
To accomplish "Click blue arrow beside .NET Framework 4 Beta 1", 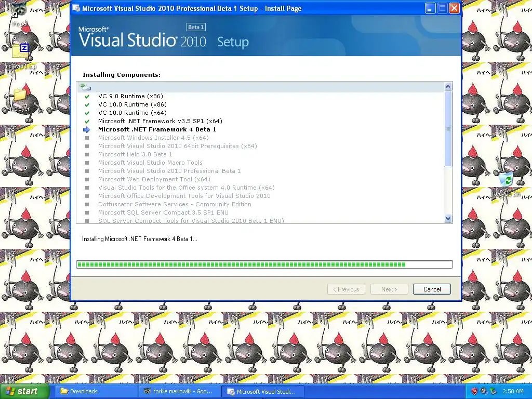I will (x=87, y=129).
